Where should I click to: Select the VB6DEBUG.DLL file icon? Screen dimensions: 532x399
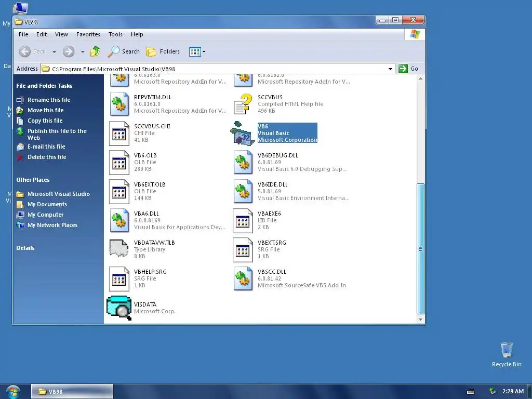[243, 163]
